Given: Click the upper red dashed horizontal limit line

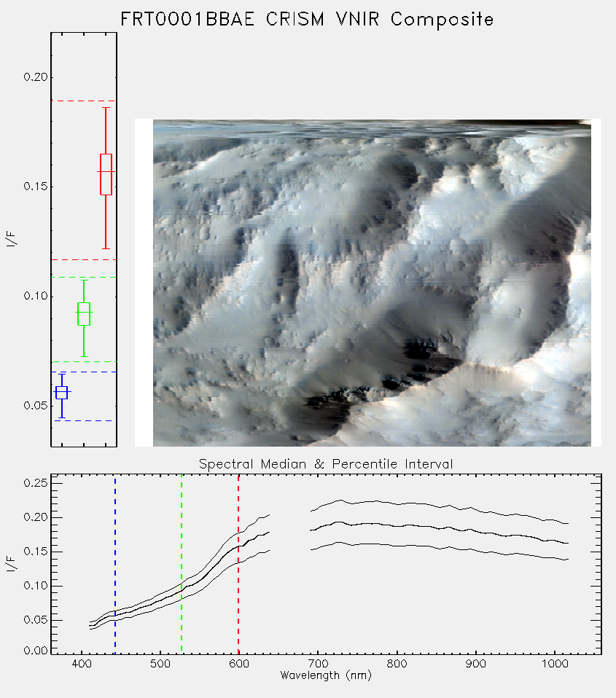Looking at the screenshot, I should coord(84,101).
